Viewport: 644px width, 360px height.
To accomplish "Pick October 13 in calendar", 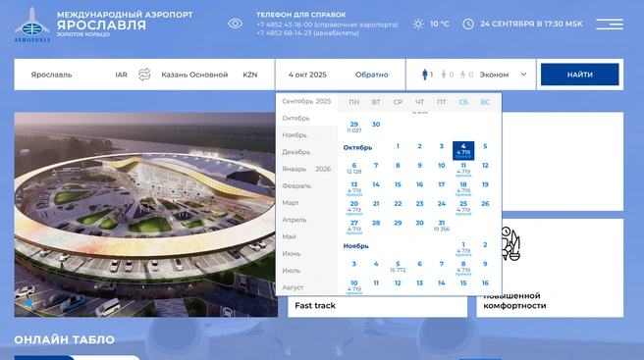I will 354,188.
